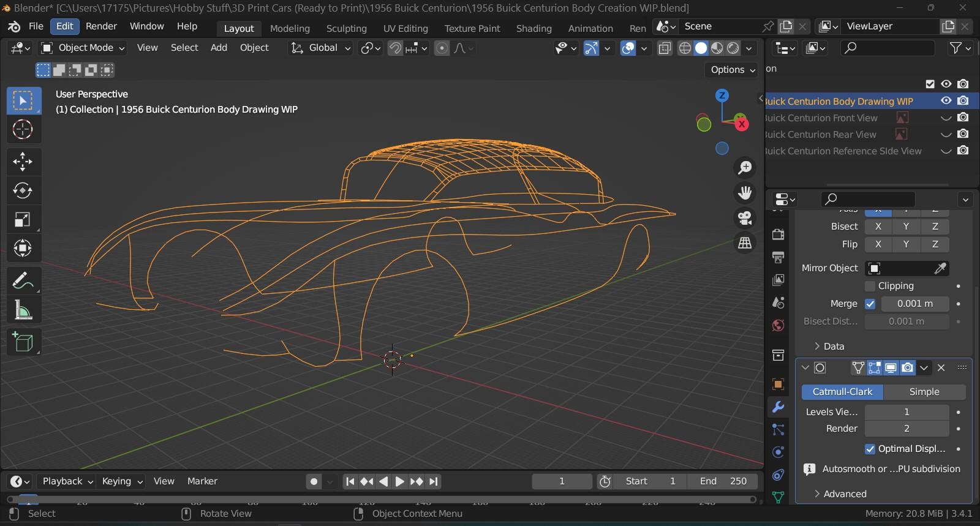Open the Playback dropdown
This screenshot has width=980, height=526.
[x=66, y=481]
